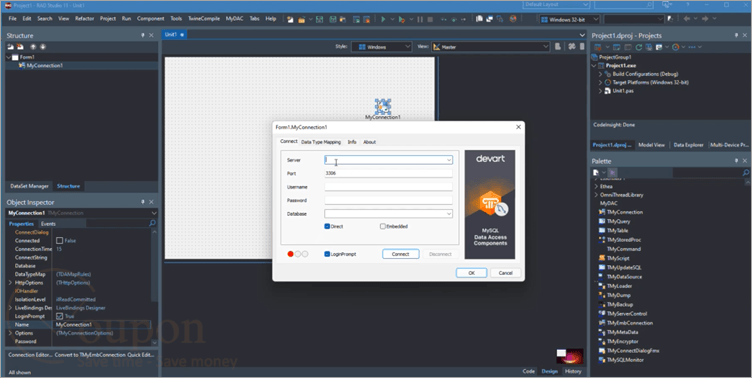Open the Refactor menu
Viewport: 752px width, 378px height.
tap(84, 19)
